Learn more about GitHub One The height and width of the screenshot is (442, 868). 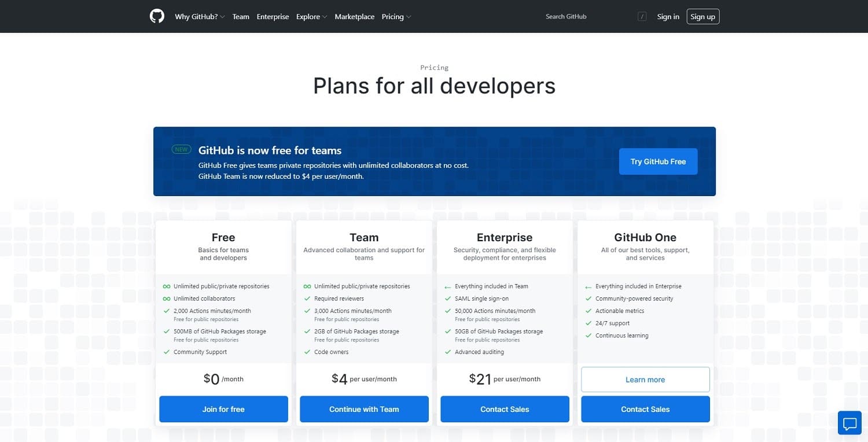coord(645,380)
